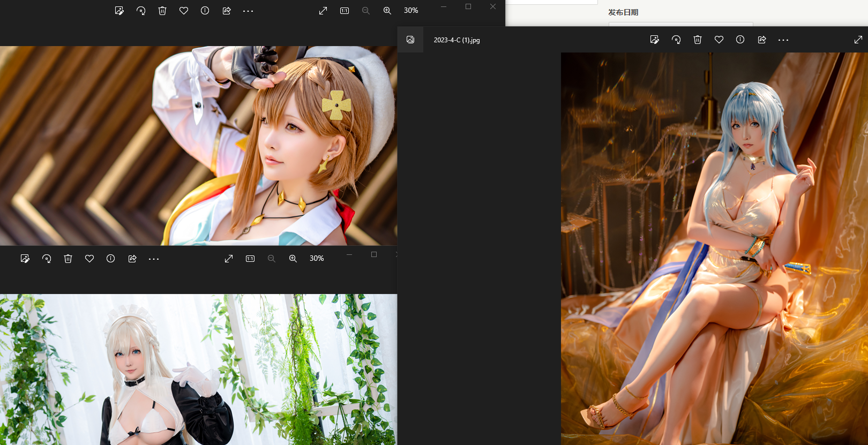Open See more menu in lower-left Photos window

pos(154,259)
